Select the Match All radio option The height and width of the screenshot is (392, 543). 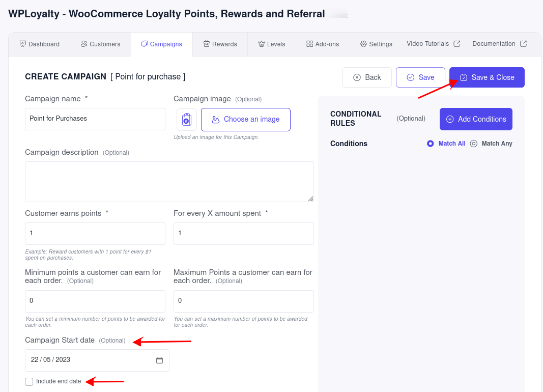(430, 144)
